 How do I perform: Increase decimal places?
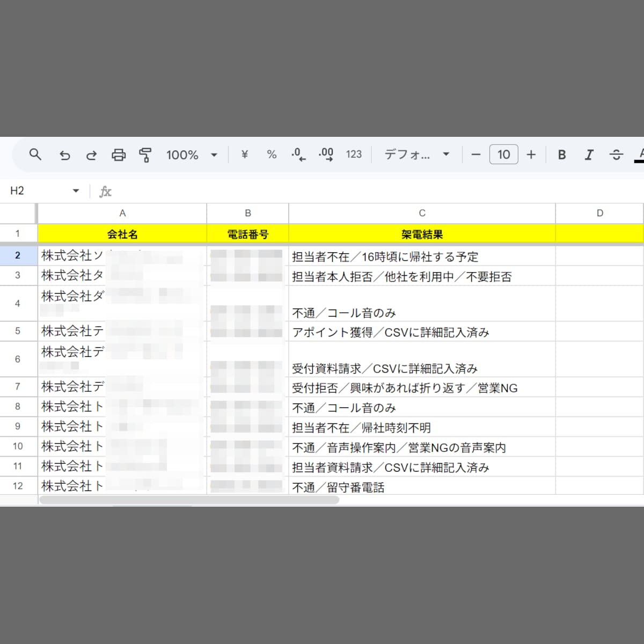click(x=326, y=155)
